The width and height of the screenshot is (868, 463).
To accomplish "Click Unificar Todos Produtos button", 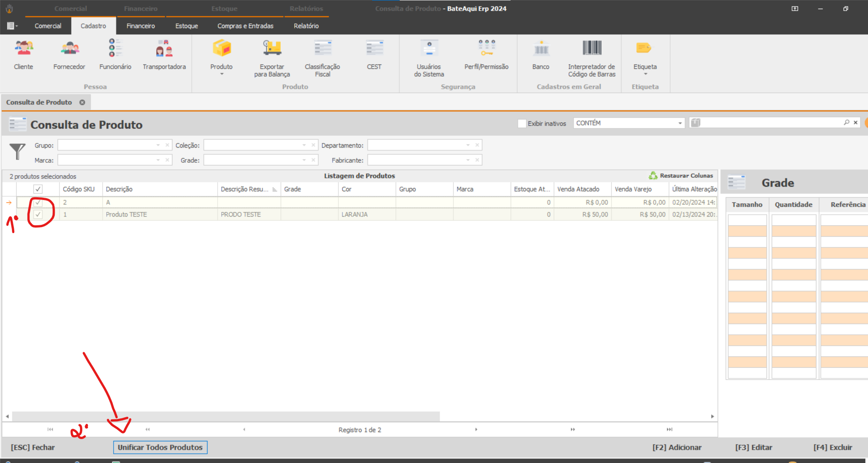I will point(160,447).
